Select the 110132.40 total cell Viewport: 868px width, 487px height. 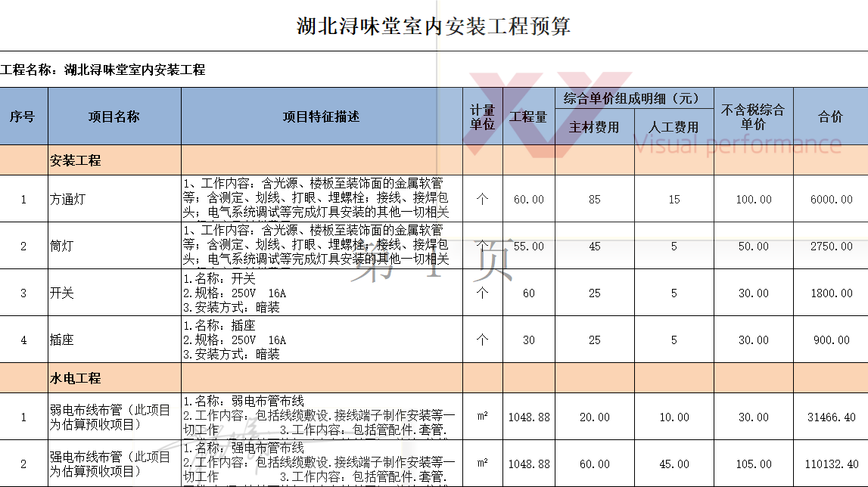[831, 464]
